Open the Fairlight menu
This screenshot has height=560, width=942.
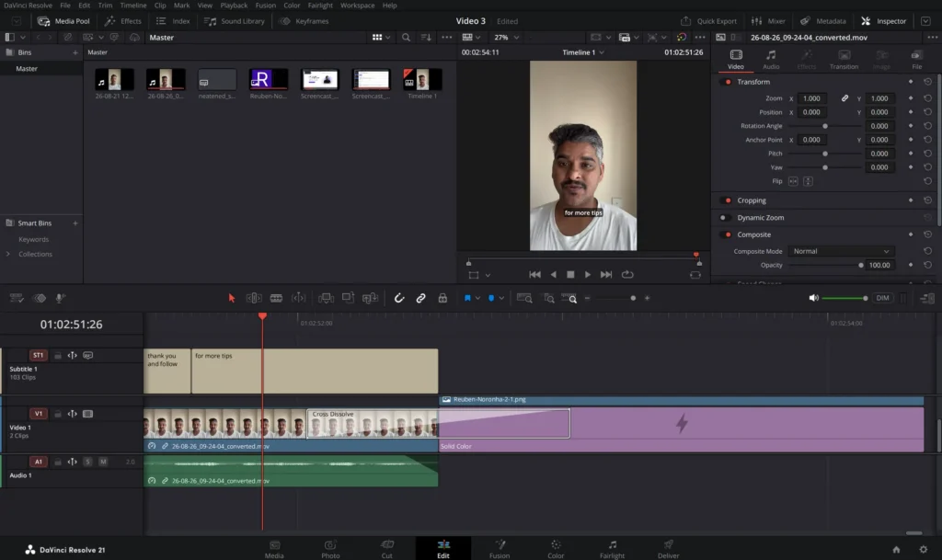320,6
